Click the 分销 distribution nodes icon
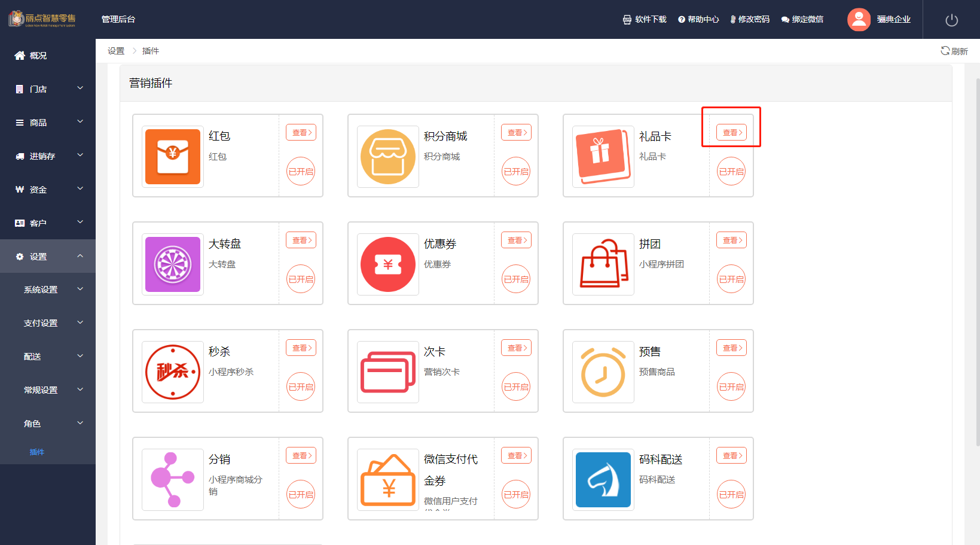 (173, 480)
